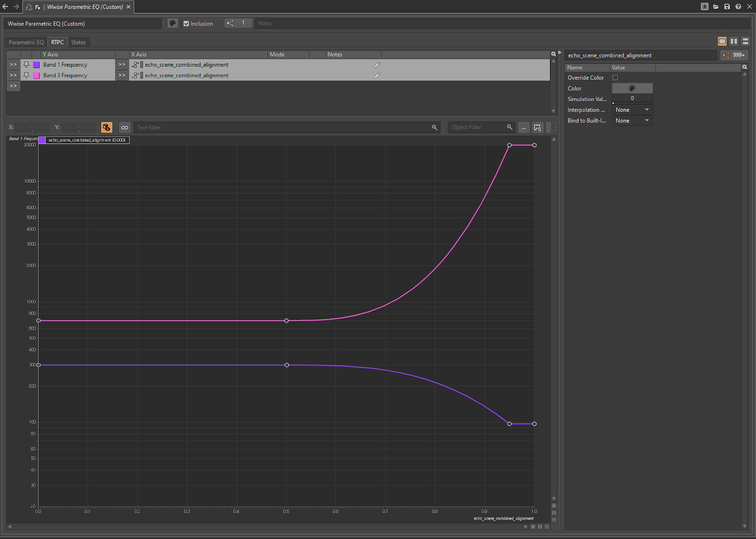Switch to the Parametric EQ tab
Image resolution: width=756 pixels, height=539 pixels.
26,42
